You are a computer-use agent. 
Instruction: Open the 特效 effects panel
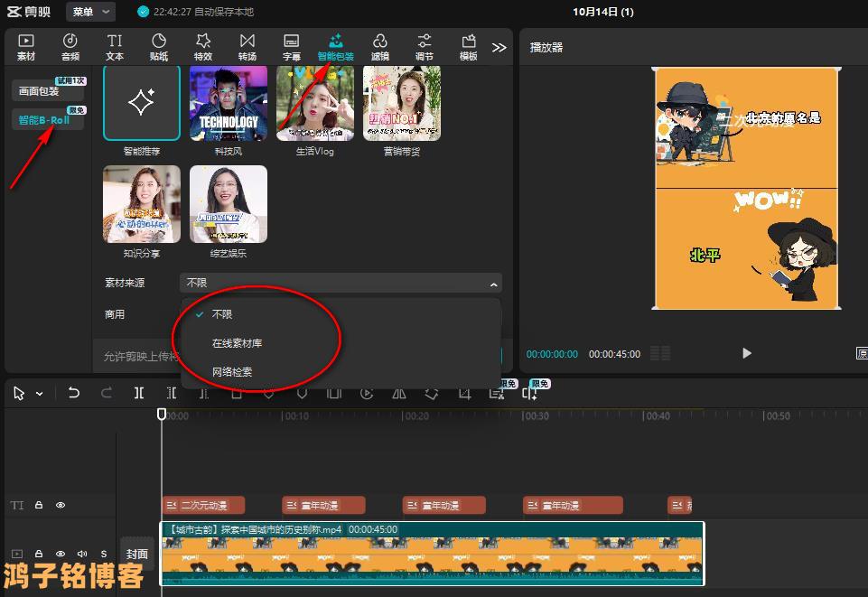click(x=203, y=47)
